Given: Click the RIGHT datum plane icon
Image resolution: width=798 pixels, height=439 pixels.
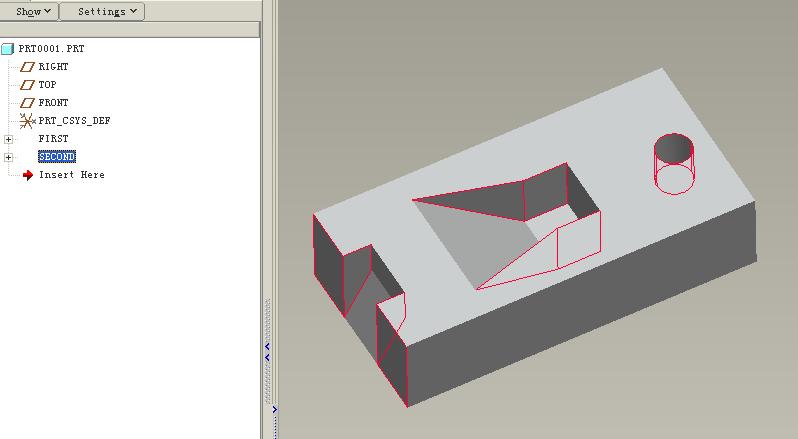Looking at the screenshot, I should pos(27,67).
